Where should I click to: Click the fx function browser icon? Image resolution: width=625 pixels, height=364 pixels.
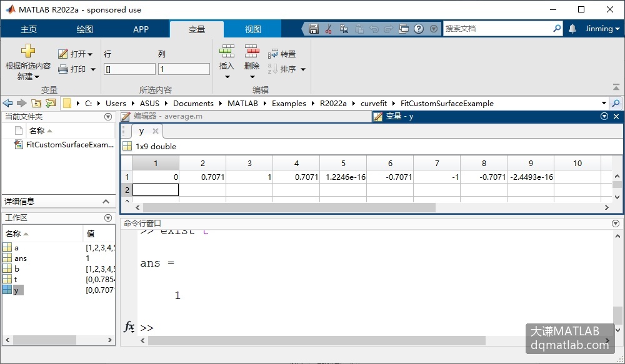(x=129, y=327)
